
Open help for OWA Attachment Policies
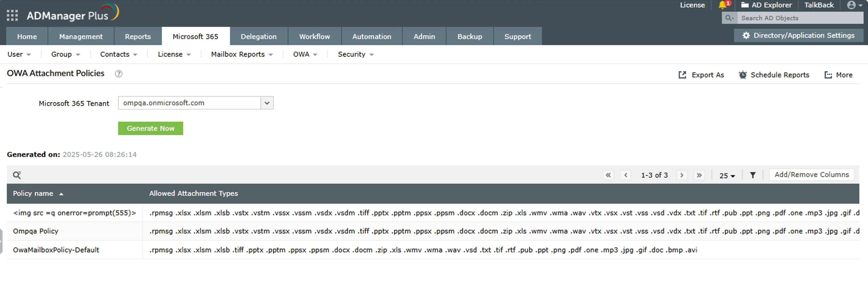(119, 74)
